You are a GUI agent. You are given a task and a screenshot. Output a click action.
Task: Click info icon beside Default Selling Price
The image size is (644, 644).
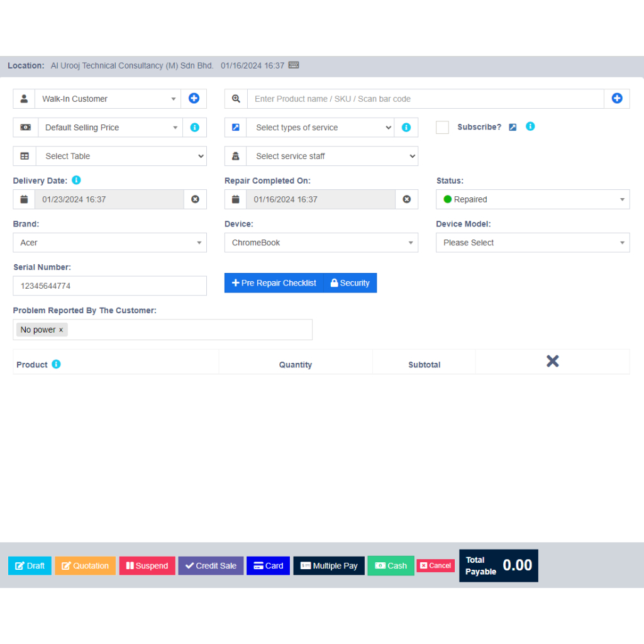pos(194,128)
